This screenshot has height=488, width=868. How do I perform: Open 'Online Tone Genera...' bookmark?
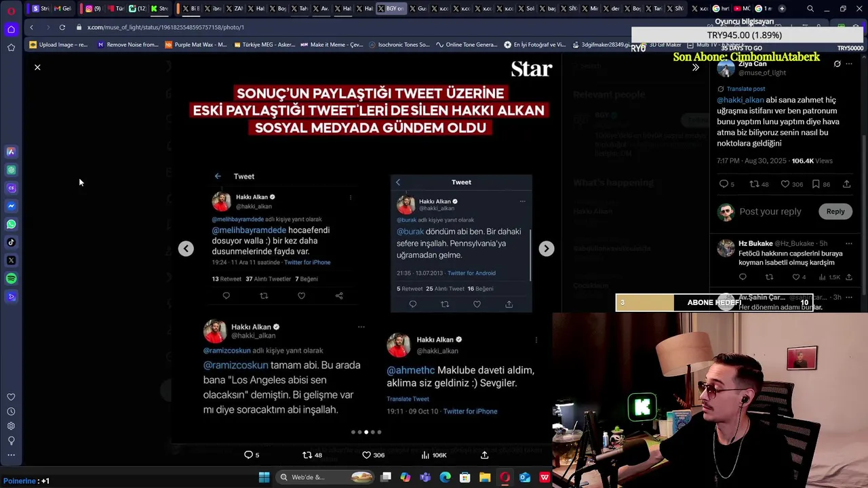(467, 45)
